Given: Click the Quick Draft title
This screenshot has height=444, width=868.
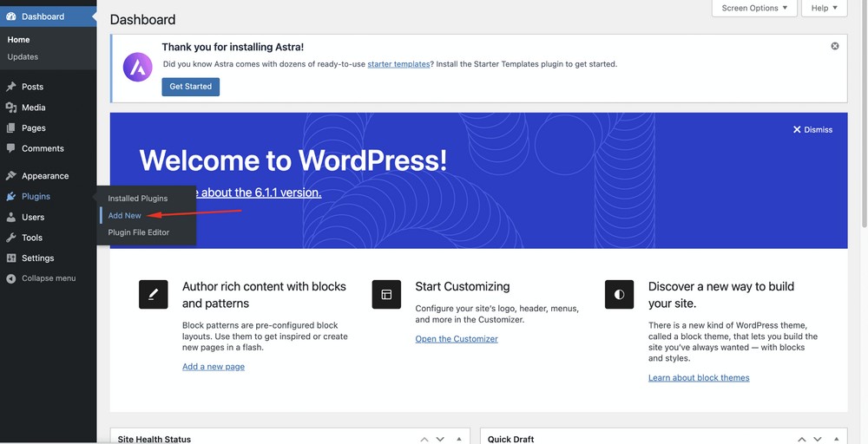Looking at the screenshot, I should (x=511, y=439).
